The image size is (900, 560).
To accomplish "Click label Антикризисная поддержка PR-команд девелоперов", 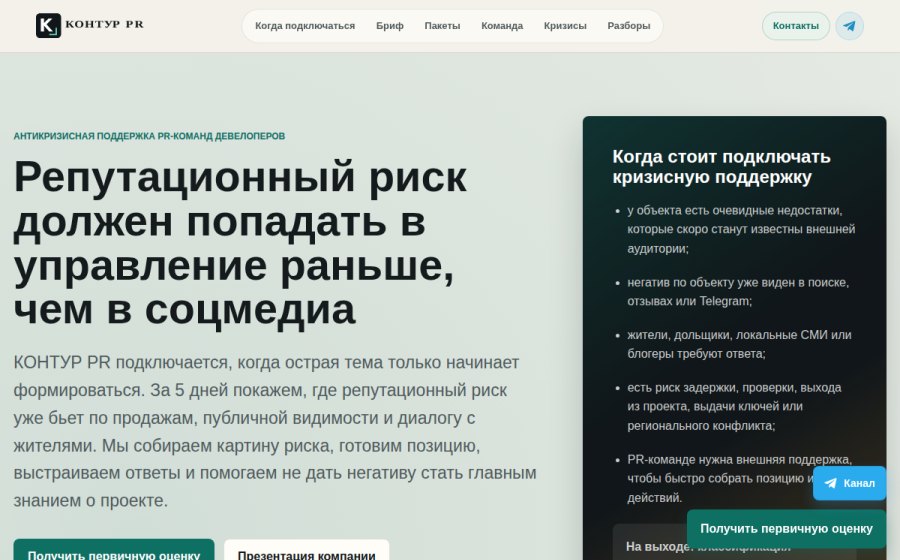I will (x=149, y=136).
